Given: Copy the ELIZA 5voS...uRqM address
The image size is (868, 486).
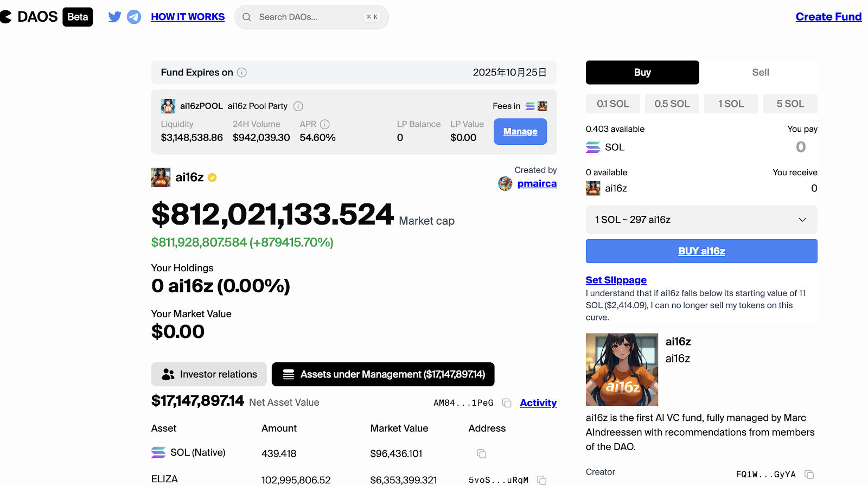Looking at the screenshot, I should [x=541, y=480].
